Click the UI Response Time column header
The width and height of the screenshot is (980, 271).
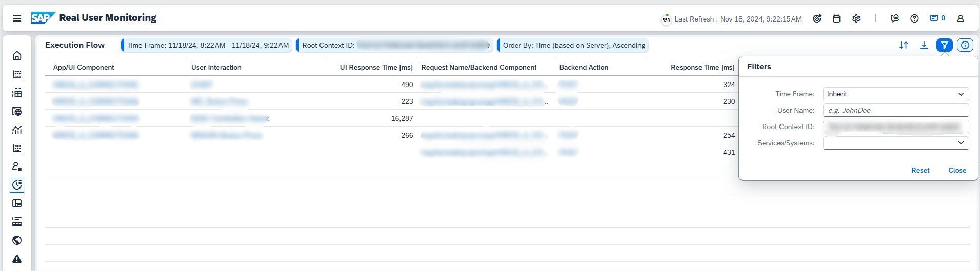coord(376,67)
